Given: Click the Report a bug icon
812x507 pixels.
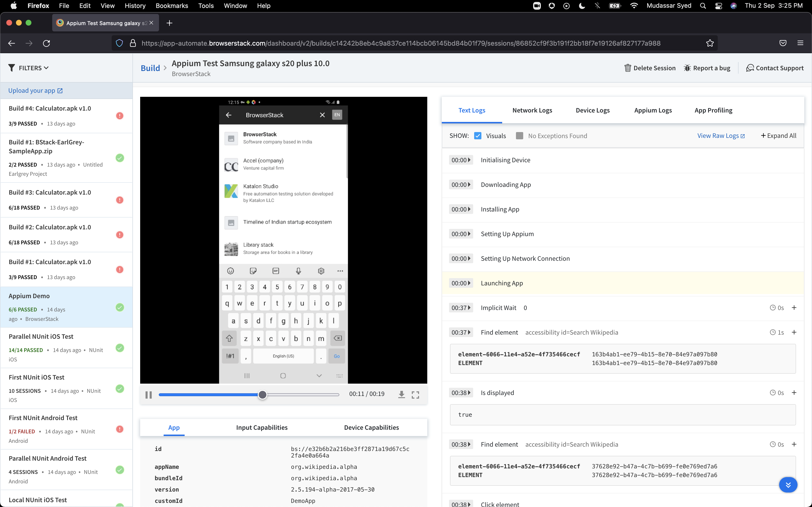Looking at the screenshot, I should click(x=687, y=68).
